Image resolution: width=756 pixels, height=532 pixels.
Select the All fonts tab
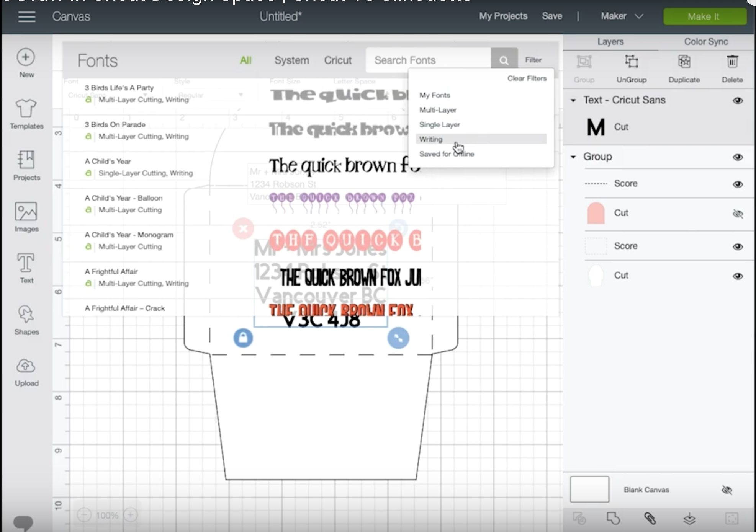point(245,60)
